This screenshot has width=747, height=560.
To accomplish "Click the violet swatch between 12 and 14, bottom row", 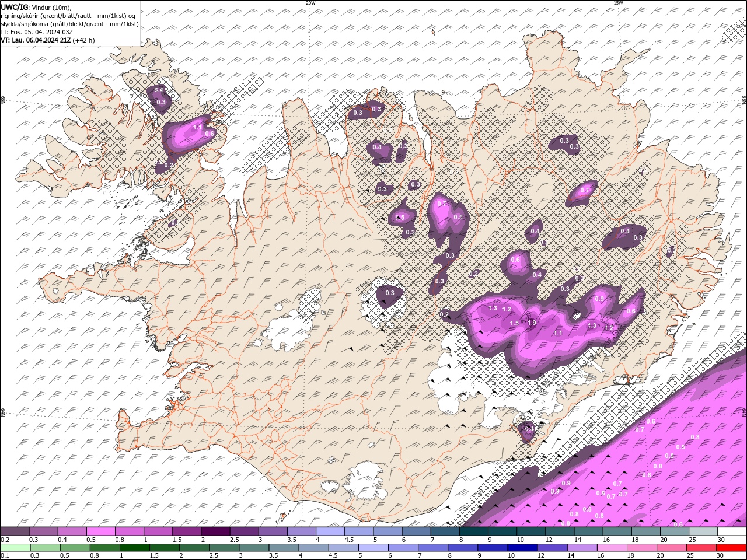I will [x=552, y=548].
